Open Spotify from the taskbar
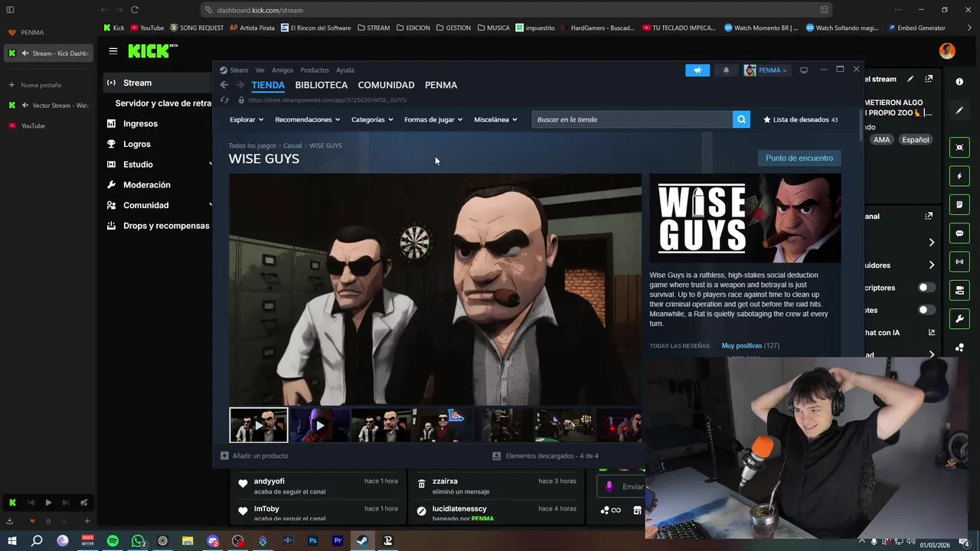Screen dimensions: 980x551 click(x=113, y=541)
